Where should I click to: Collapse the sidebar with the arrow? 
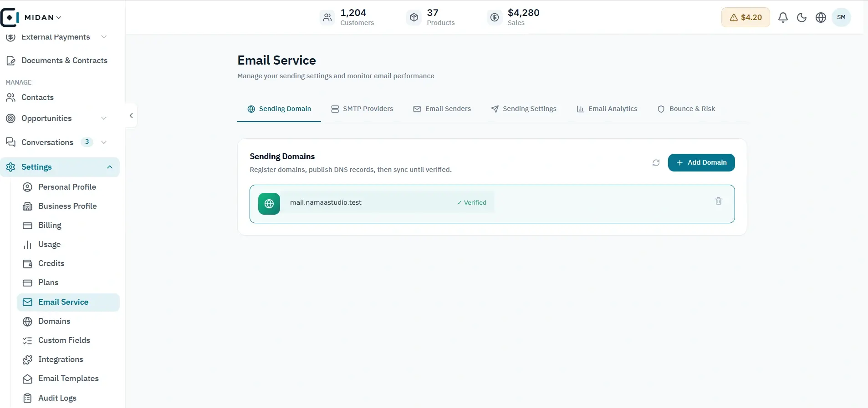pos(131,116)
